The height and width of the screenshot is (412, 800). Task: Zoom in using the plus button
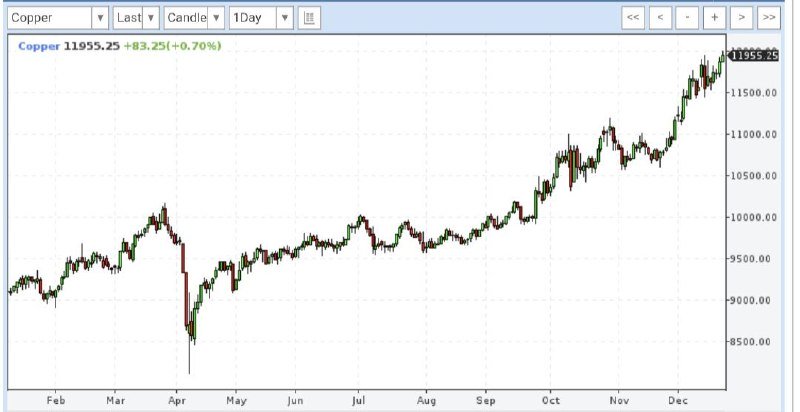tap(714, 18)
